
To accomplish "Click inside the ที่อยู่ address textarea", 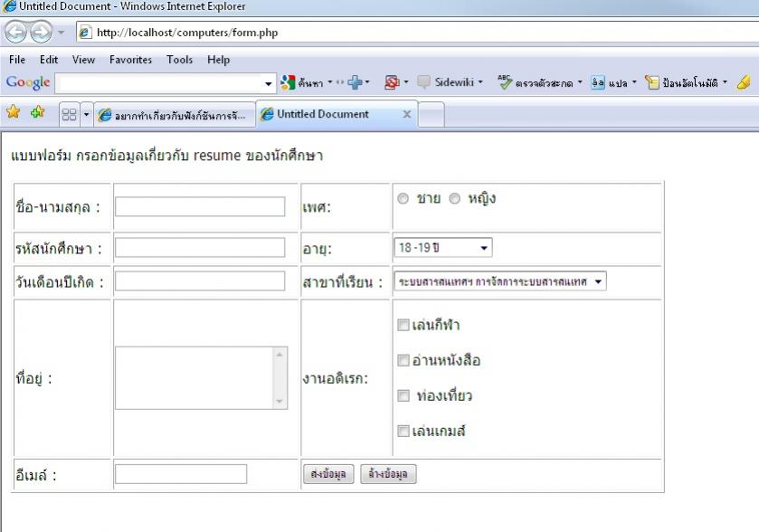I will (194, 377).
